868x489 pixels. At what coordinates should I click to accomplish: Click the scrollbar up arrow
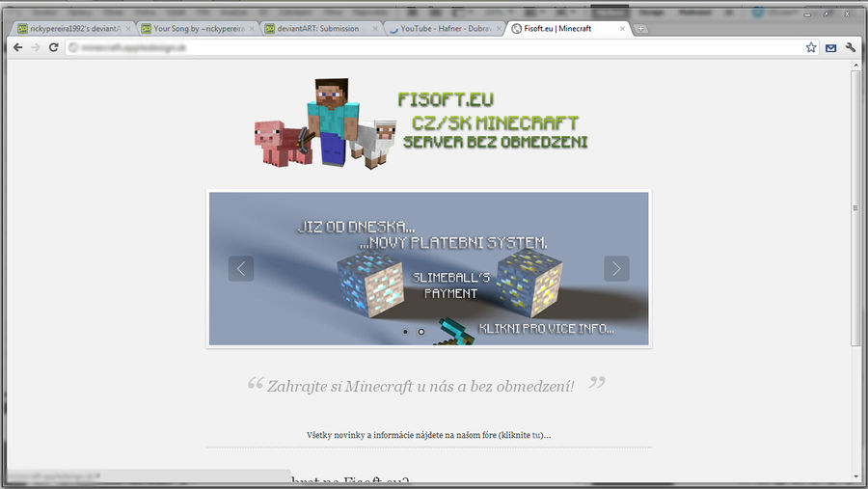(855, 65)
